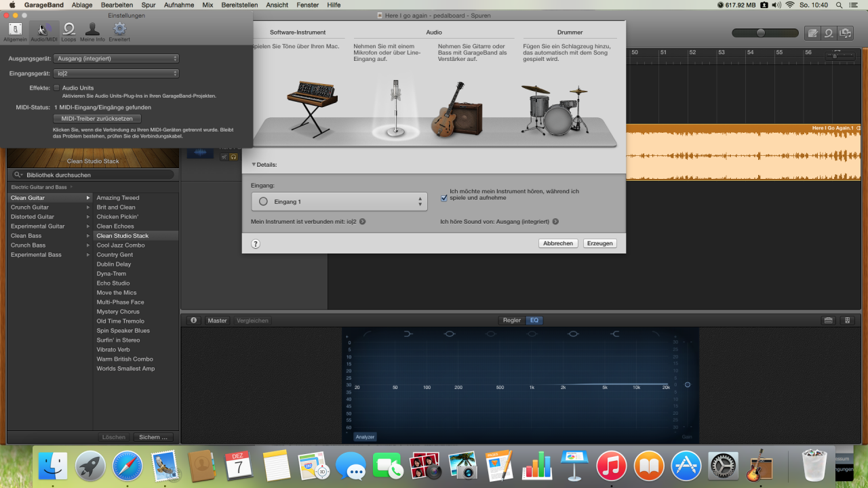Open the Bereitstellen menu
The height and width of the screenshot is (488, 868).
pyautogui.click(x=240, y=5)
